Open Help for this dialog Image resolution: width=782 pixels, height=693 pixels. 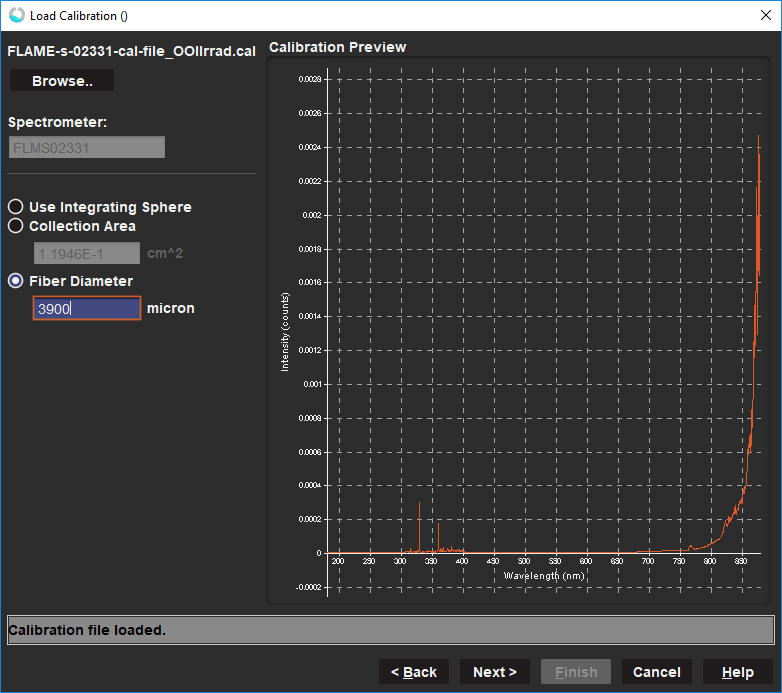737,672
